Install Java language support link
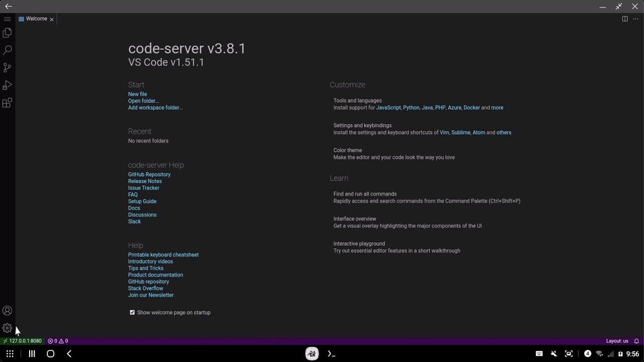644x362 pixels. tap(427, 108)
